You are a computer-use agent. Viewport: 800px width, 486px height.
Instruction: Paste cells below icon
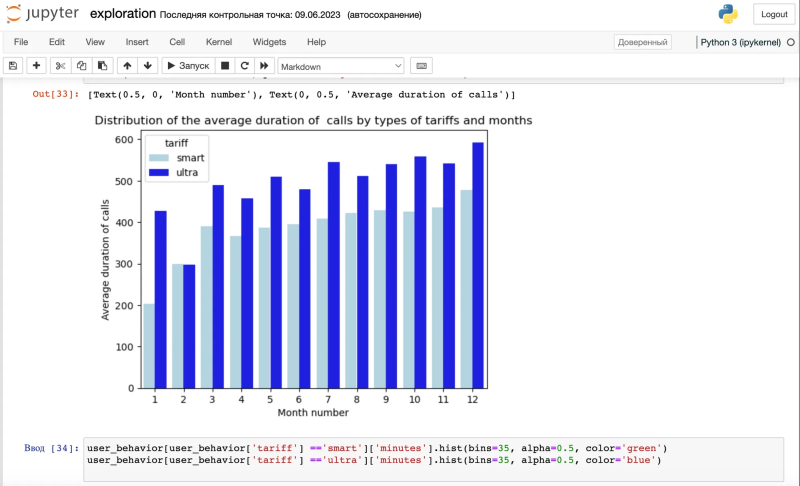(x=103, y=66)
